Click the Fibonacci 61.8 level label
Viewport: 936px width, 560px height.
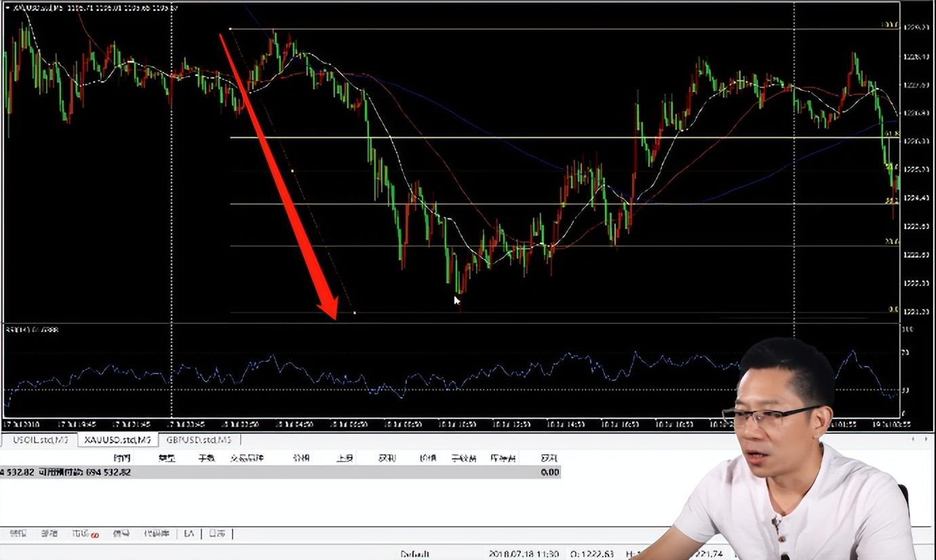click(892, 134)
